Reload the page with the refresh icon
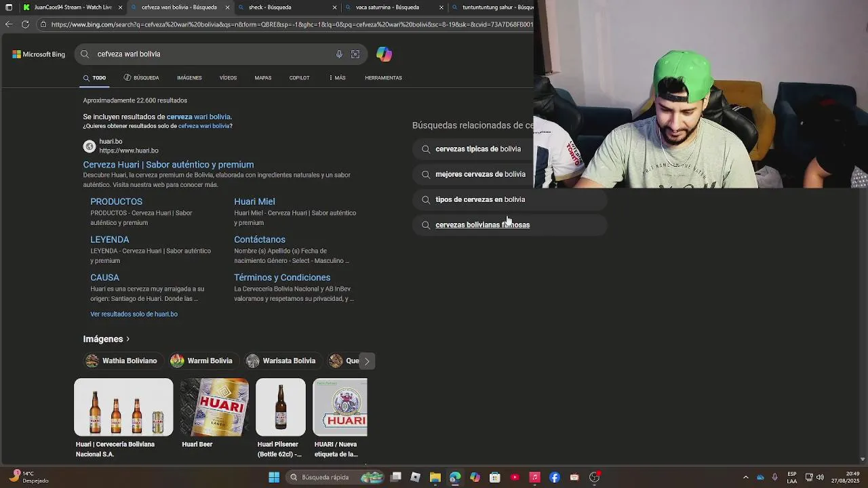 point(25,24)
